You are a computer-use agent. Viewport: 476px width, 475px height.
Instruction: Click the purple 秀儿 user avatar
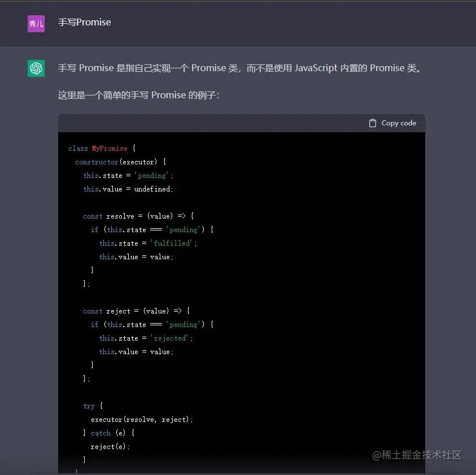(36, 24)
